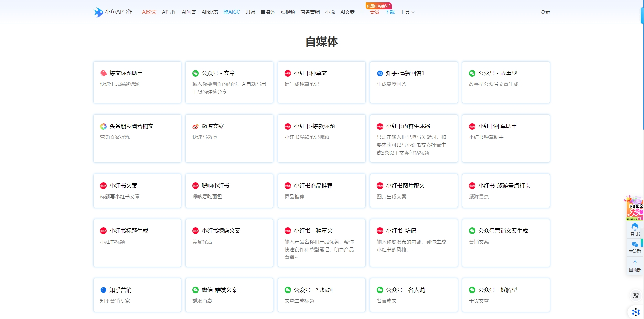Open the AI问答 nav item
The width and height of the screenshot is (644, 319).
(189, 12)
